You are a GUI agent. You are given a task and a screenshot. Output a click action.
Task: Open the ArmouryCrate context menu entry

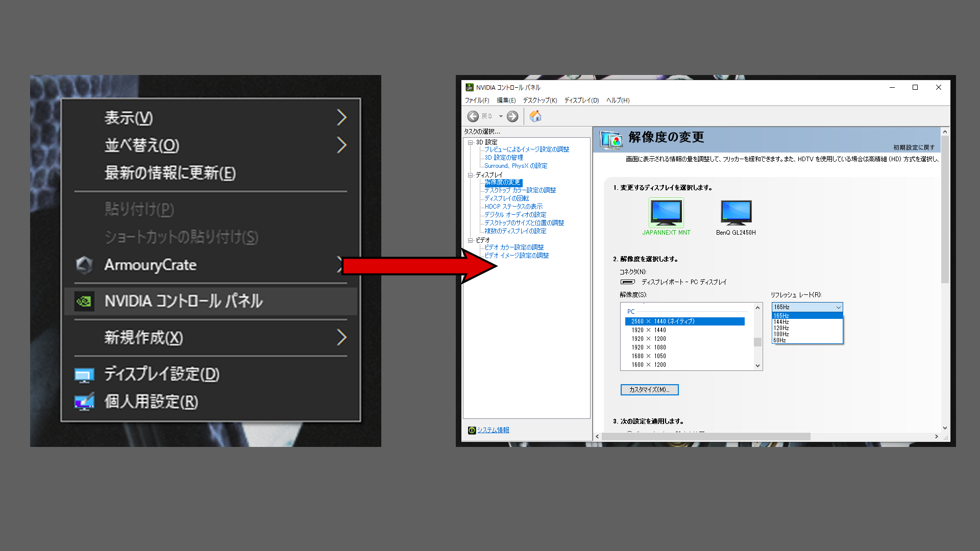click(x=211, y=265)
